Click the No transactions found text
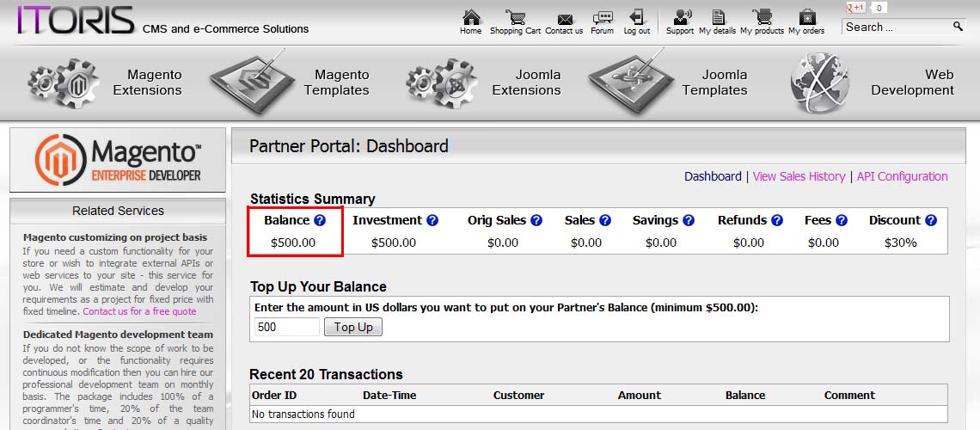The image size is (980, 430). point(303,414)
